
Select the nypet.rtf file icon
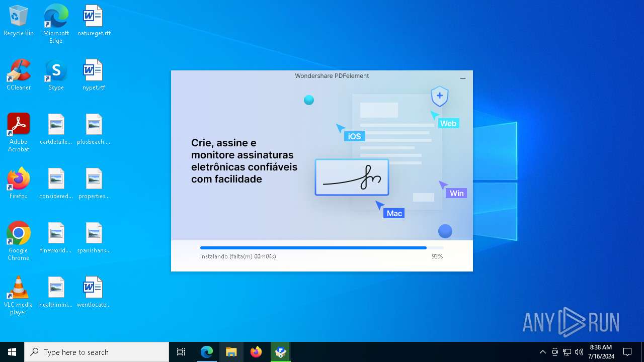click(x=94, y=75)
